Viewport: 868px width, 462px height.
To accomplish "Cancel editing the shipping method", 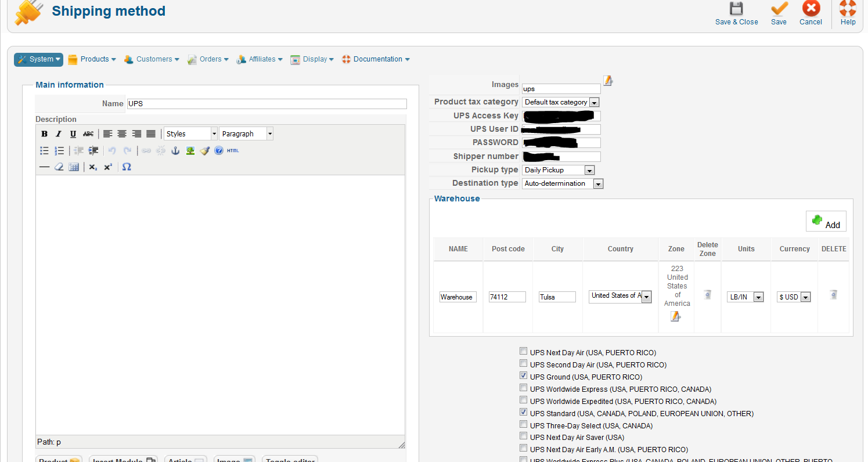I will (811, 14).
